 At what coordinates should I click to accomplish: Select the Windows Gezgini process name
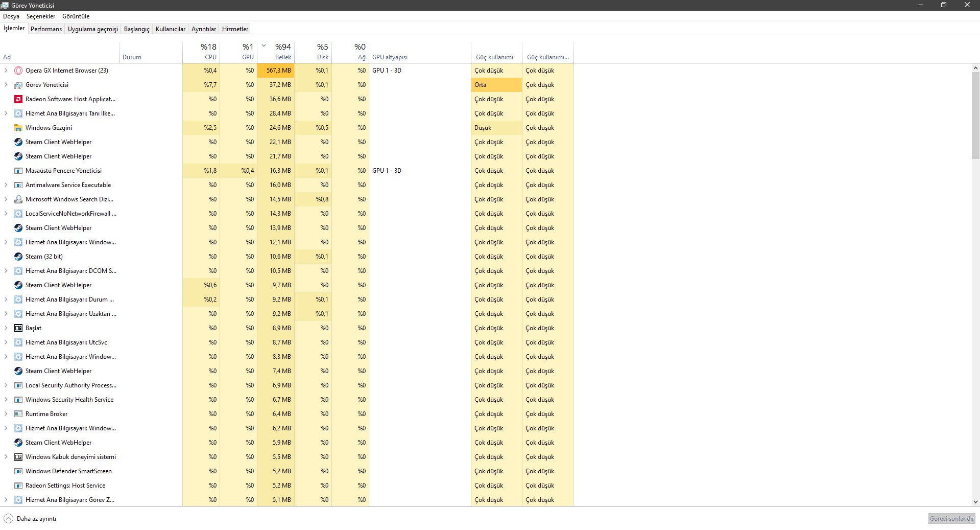pyautogui.click(x=49, y=128)
